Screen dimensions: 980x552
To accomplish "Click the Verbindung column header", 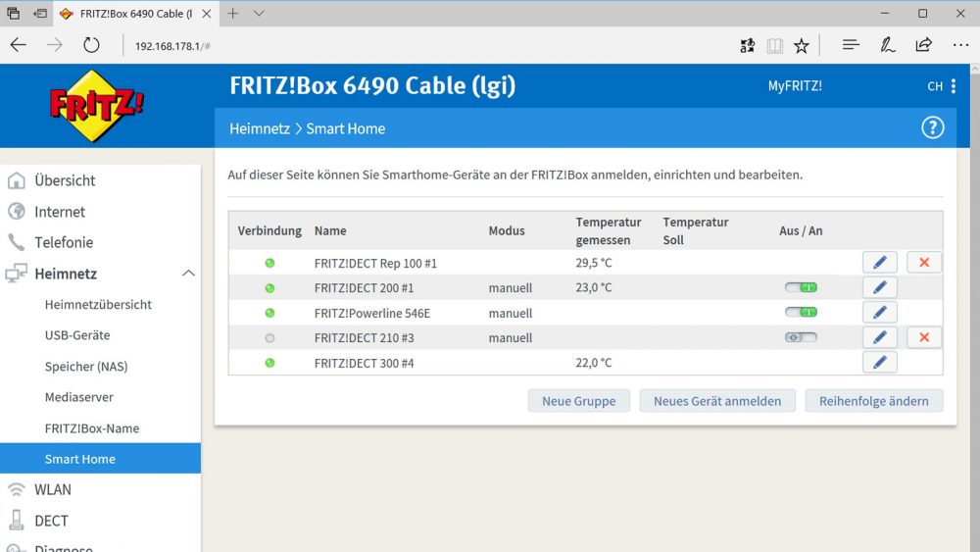I will [x=269, y=230].
